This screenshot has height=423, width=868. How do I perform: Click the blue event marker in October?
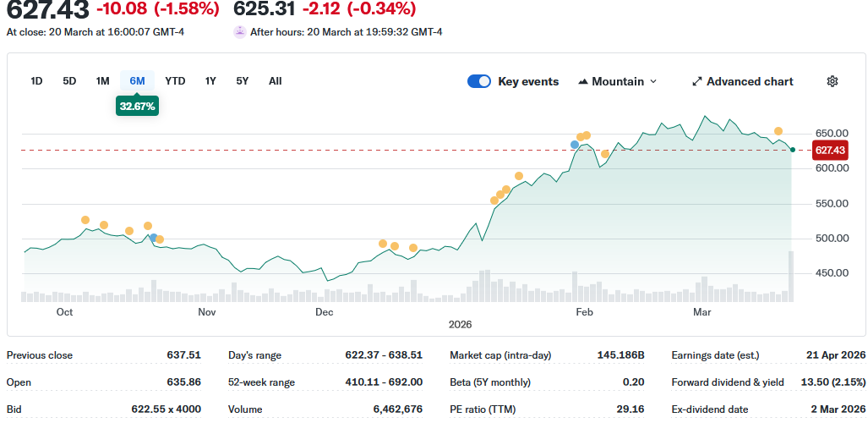[153, 238]
